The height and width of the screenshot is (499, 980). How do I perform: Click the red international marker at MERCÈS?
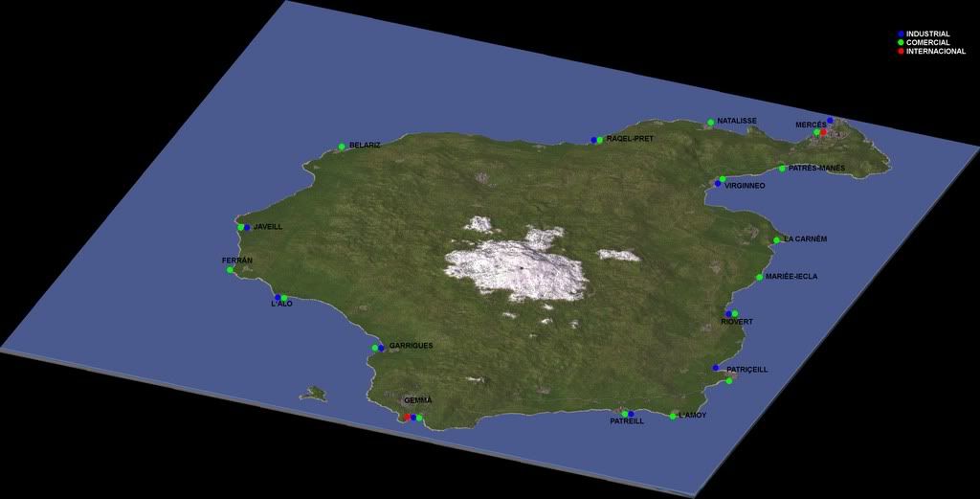tap(823, 132)
